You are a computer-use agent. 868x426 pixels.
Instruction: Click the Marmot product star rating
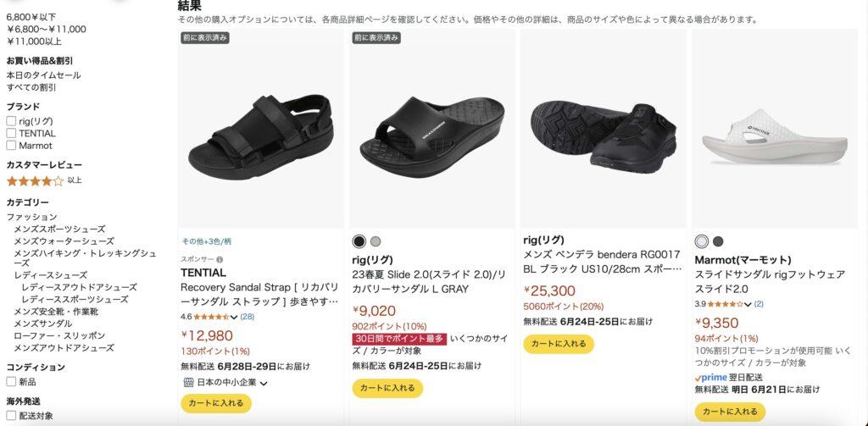pos(726,304)
